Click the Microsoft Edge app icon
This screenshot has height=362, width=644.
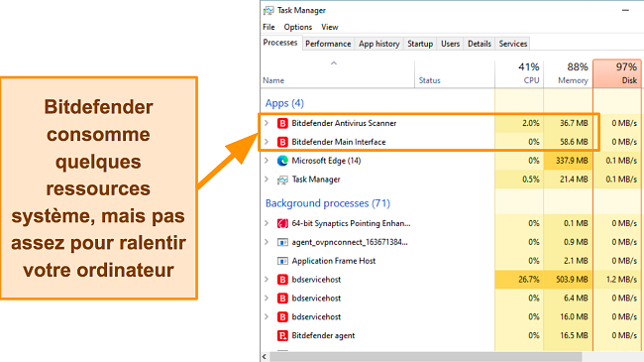coord(282,161)
